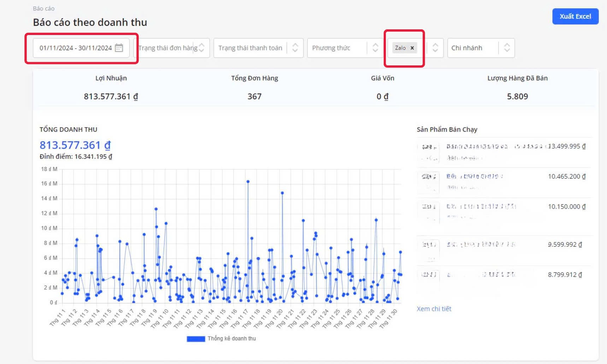This screenshot has height=364, width=607.
Task: Open the Chi nhánh branch dropdown
Action: (507, 48)
